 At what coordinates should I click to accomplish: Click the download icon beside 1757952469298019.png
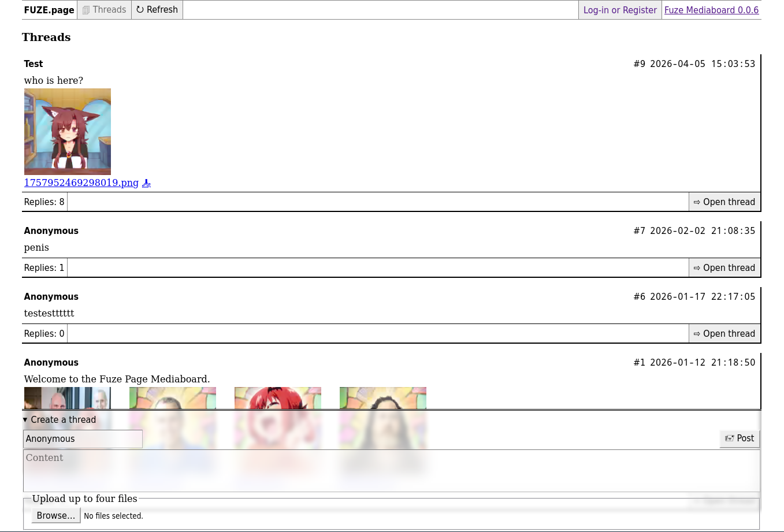click(x=146, y=183)
